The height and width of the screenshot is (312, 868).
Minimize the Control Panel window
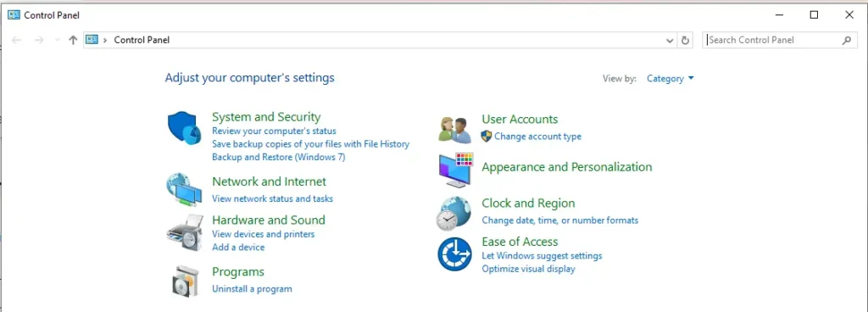(780, 15)
